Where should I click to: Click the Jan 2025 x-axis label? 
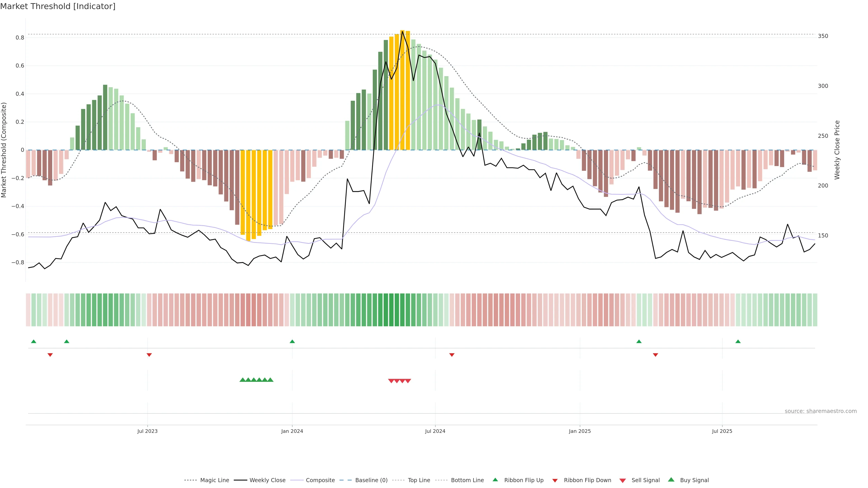coord(580,431)
